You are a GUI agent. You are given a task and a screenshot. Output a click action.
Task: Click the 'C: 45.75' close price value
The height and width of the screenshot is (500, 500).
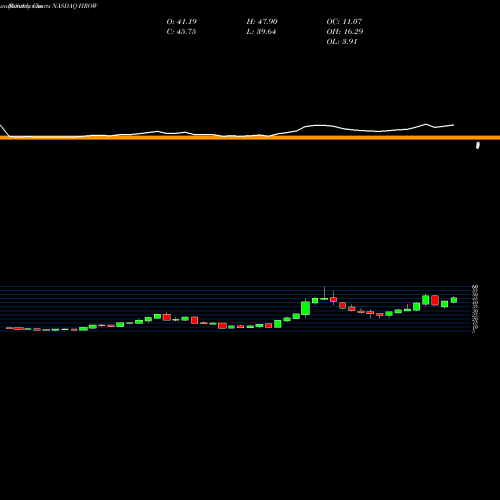click(x=181, y=32)
